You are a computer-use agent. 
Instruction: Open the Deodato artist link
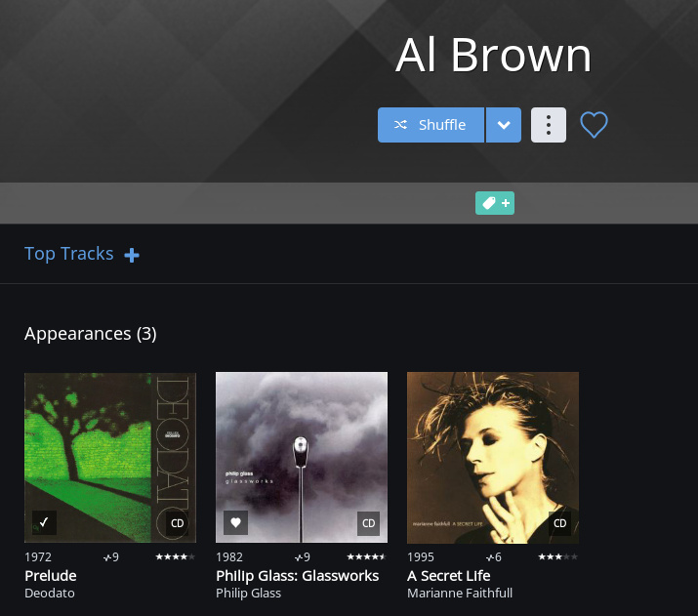tap(50, 594)
